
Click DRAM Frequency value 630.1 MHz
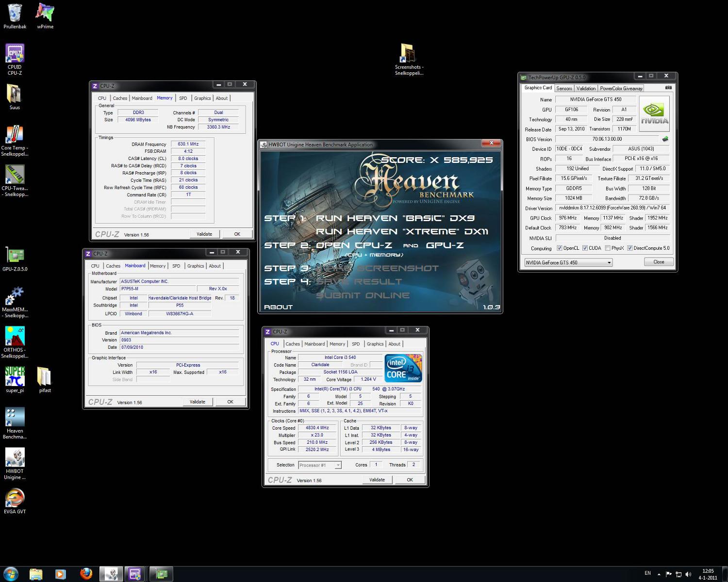(x=188, y=144)
